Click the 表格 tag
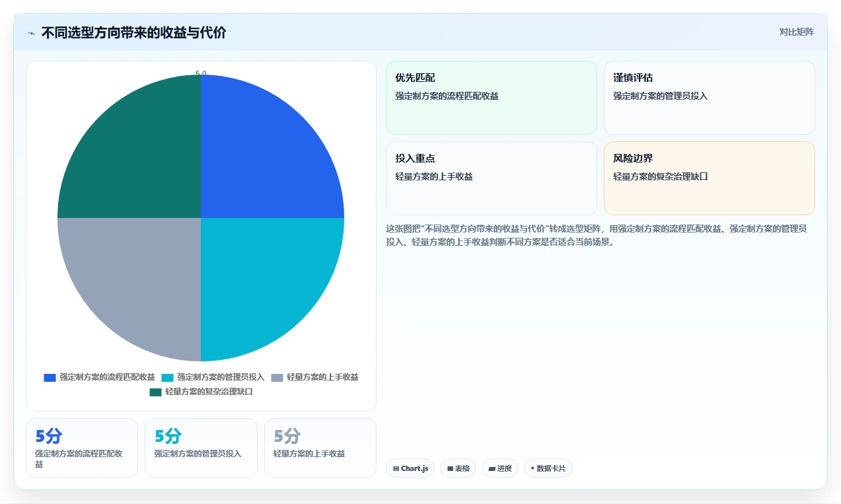Screen dimensions: 841x504 458,468
